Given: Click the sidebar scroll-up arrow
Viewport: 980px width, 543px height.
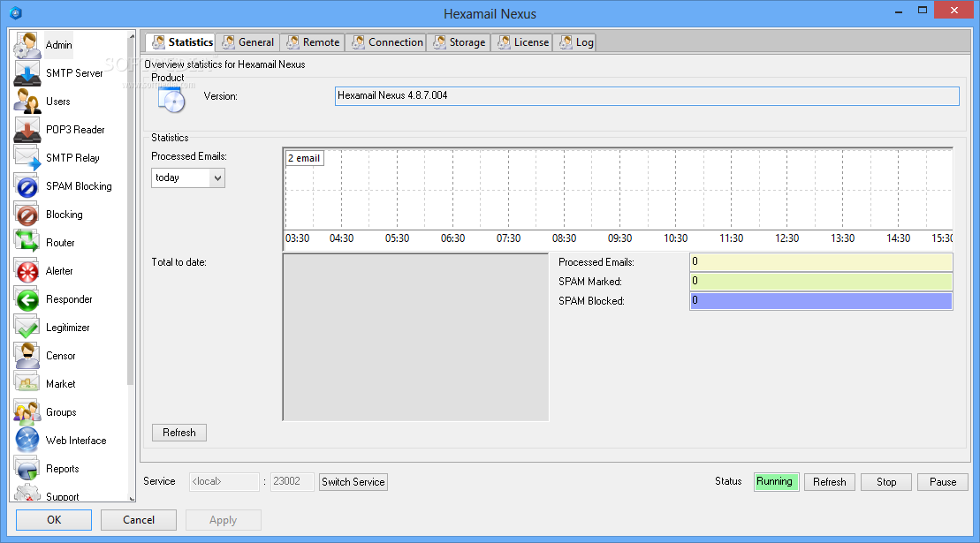Looking at the screenshot, I should (132, 36).
